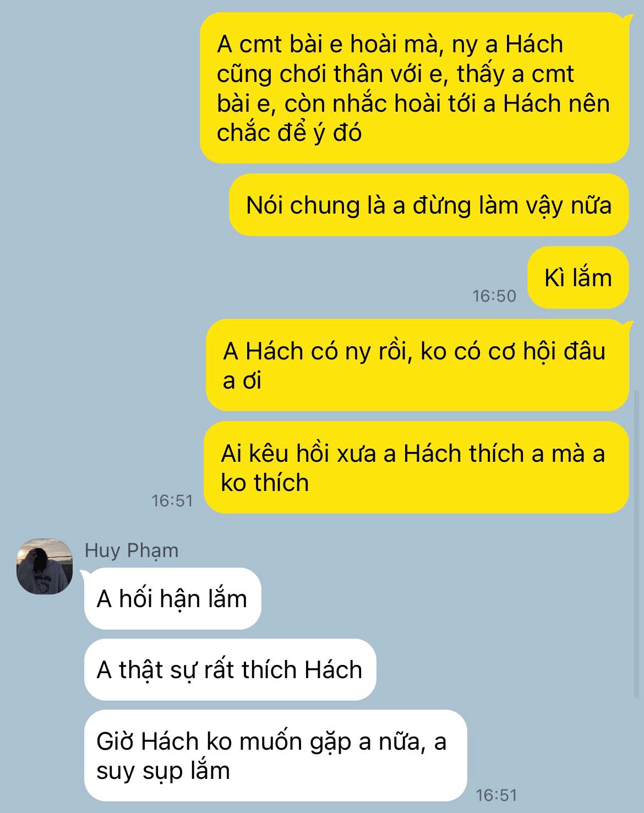
Task: Click the 16:51 timestamp beside the 'Ai kêu hồi xưa' message
Action: click(172, 501)
